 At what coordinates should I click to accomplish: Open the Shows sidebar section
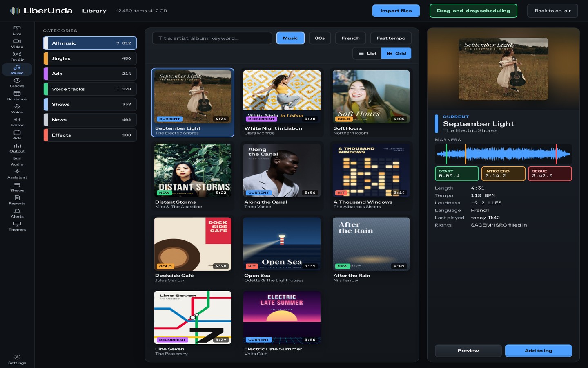[17, 187]
